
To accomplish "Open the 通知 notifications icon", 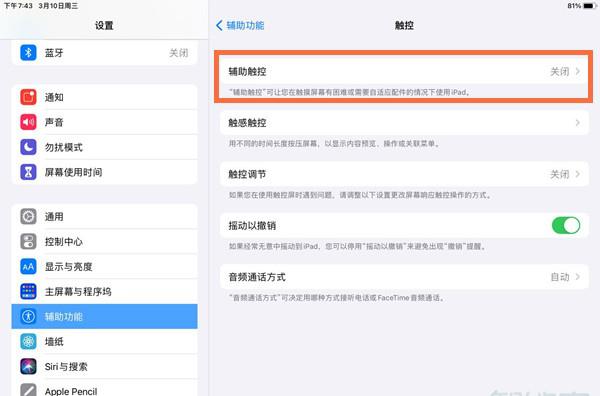I will point(28,97).
